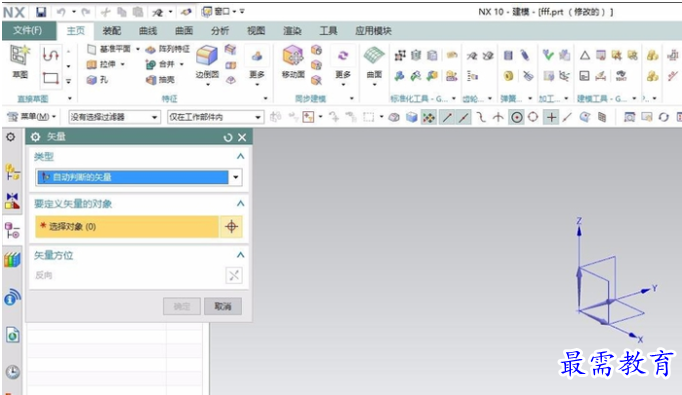The image size is (682, 395).
Task: Collapse the Objects to Define Vector section
Action: click(240, 204)
